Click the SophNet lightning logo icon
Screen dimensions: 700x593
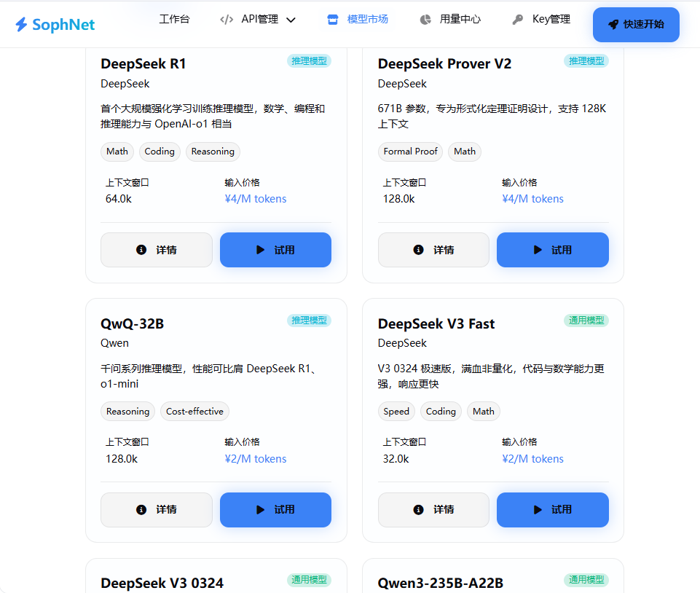click(x=21, y=25)
